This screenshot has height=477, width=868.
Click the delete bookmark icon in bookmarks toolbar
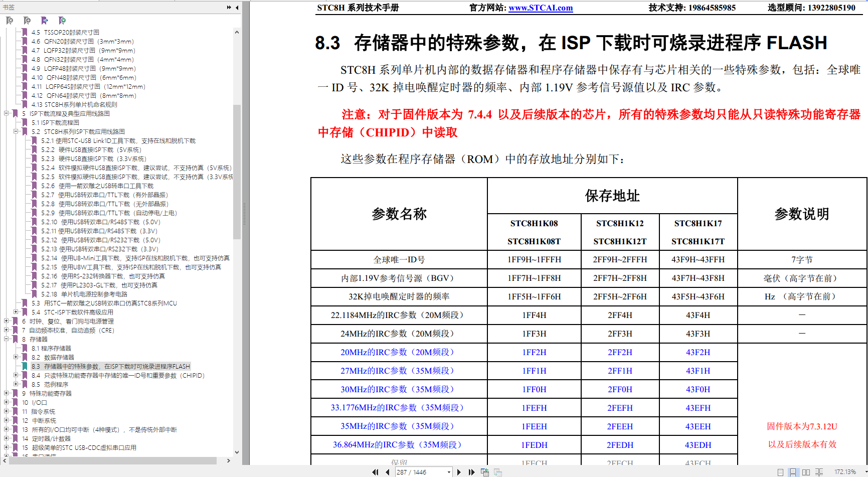(x=10, y=21)
